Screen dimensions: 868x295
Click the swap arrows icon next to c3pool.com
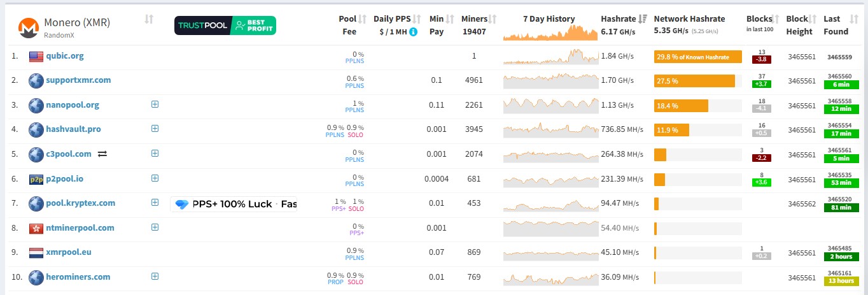[102, 154]
